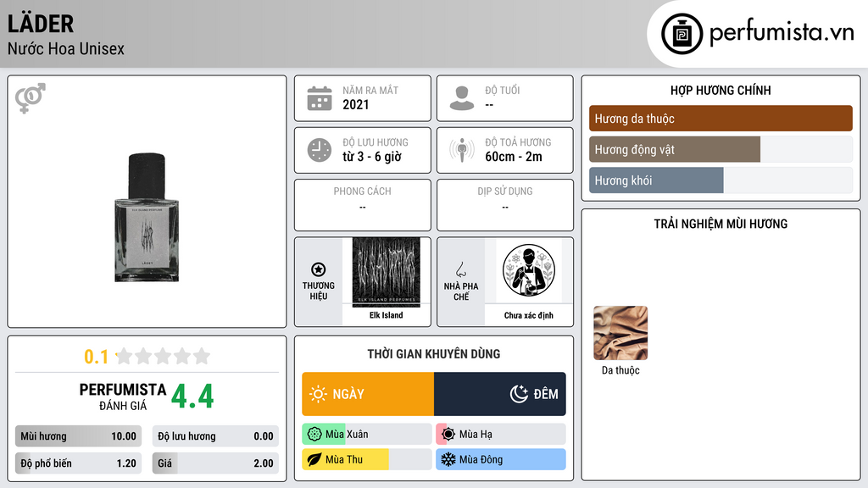This screenshot has width=868, height=488.
Task: Click the calendar icon beside Năm ra mắt
Action: point(320,98)
